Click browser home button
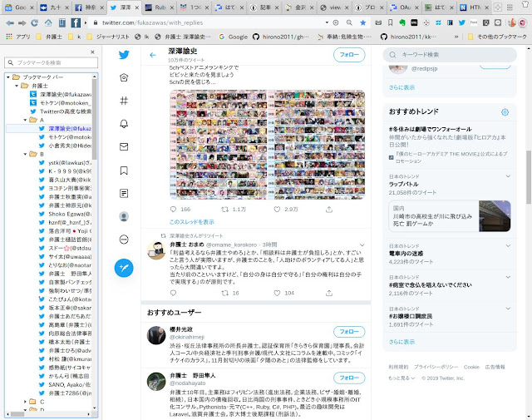 click(48, 22)
